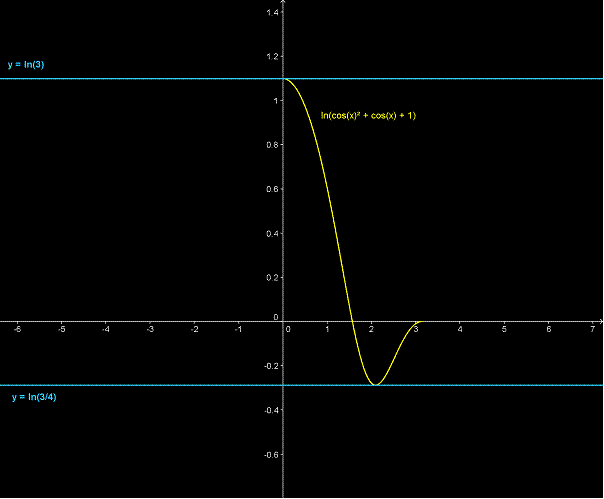604x499 pixels.
Task: Select the "y = ln(3/4)" line label
Action: click(x=34, y=397)
